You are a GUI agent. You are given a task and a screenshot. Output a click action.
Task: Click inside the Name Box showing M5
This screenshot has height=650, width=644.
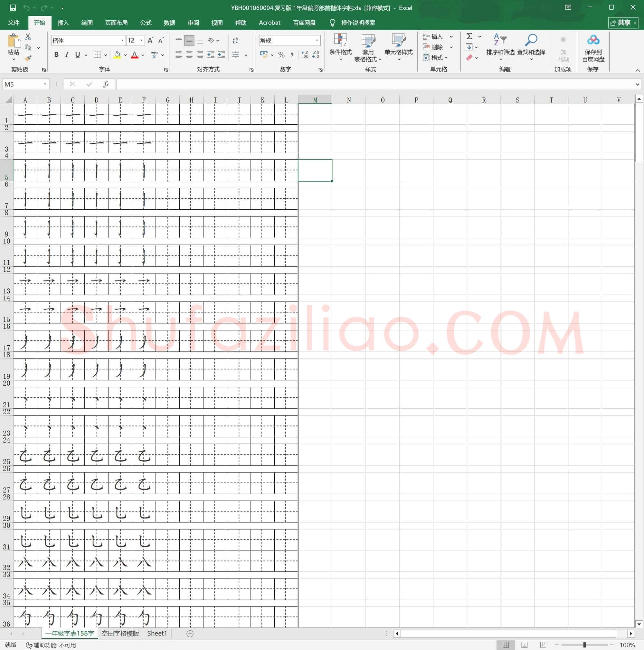[23, 84]
